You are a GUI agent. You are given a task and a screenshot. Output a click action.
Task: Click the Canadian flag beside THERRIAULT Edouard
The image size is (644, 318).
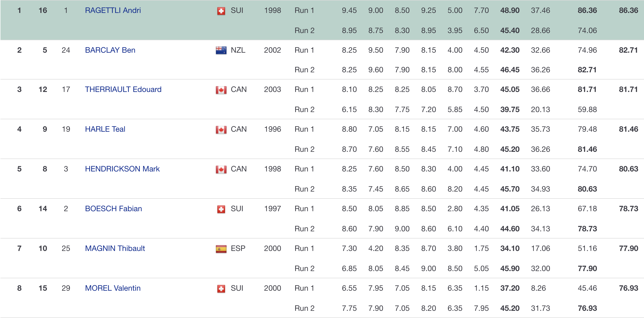pyautogui.click(x=221, y=90)
